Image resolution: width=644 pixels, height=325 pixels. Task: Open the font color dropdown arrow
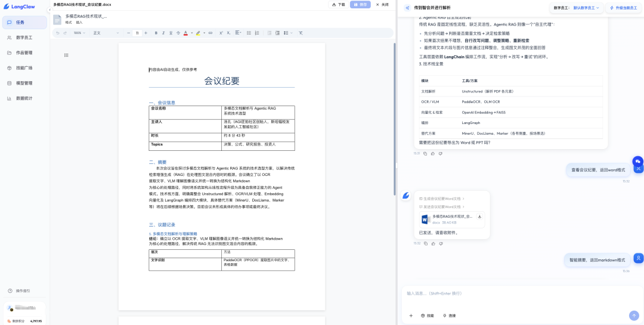(191, 33)
